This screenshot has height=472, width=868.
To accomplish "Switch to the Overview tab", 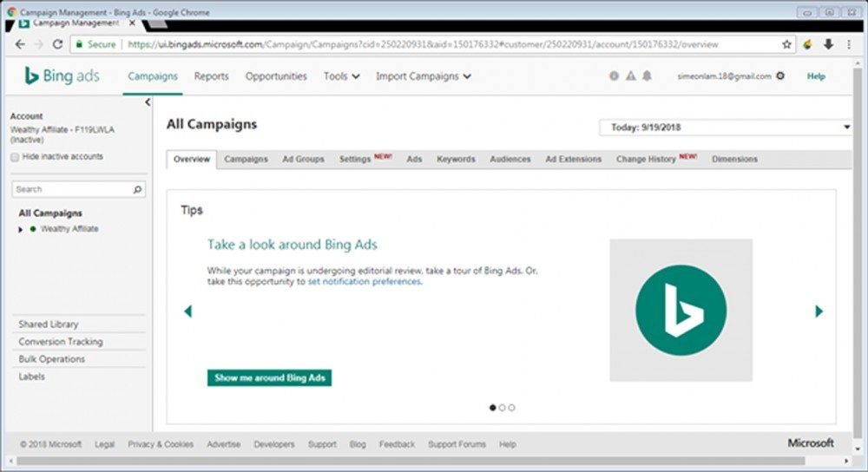I will [x=192, y=160].
